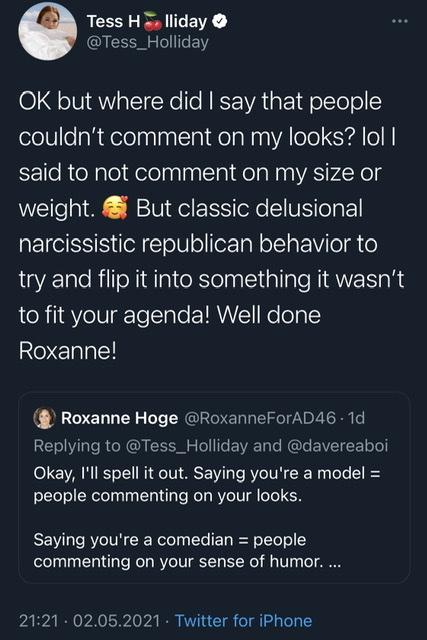
Task: Tap the cherries emoji in display name
Action: point(153,21)
